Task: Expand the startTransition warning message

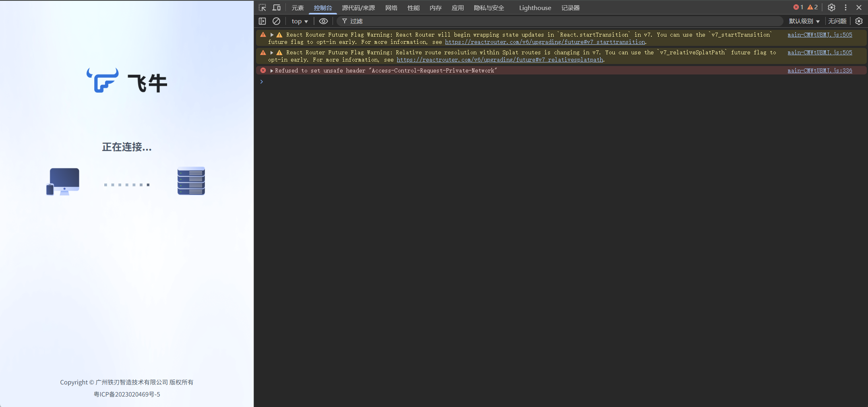Action: (272, 35)
